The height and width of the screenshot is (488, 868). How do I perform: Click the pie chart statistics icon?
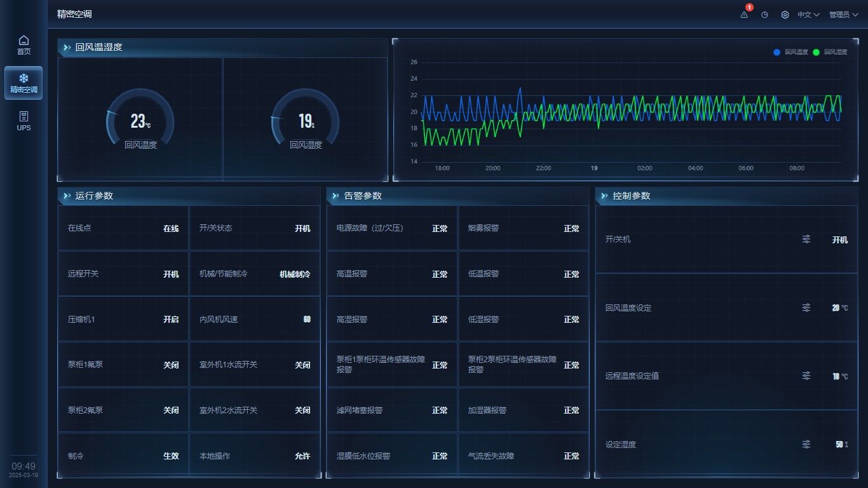764,15
